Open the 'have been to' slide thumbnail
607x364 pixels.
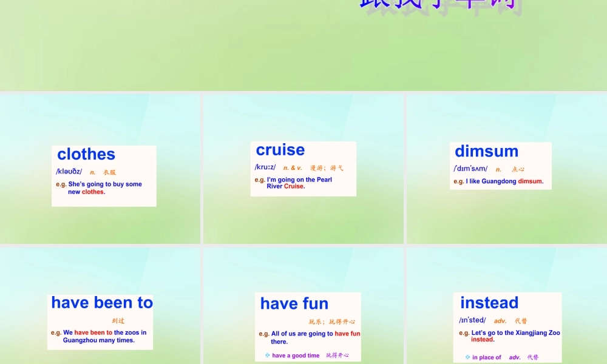pos(100,306)
